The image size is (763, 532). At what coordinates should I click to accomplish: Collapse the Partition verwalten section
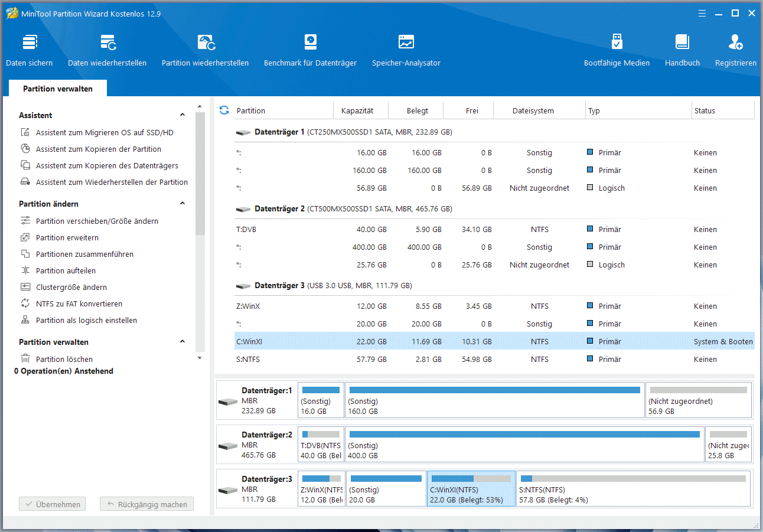tap(182, 342)
